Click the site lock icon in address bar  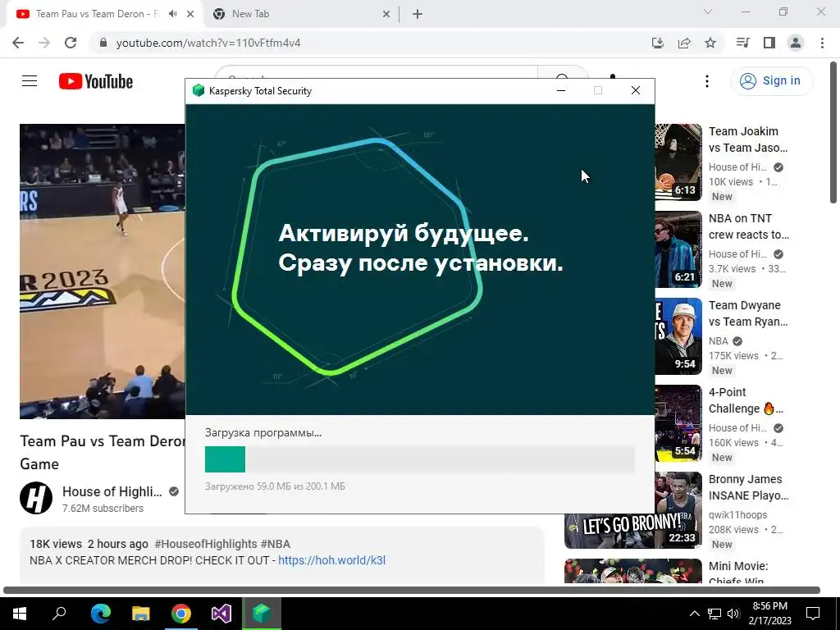point(103,43)
